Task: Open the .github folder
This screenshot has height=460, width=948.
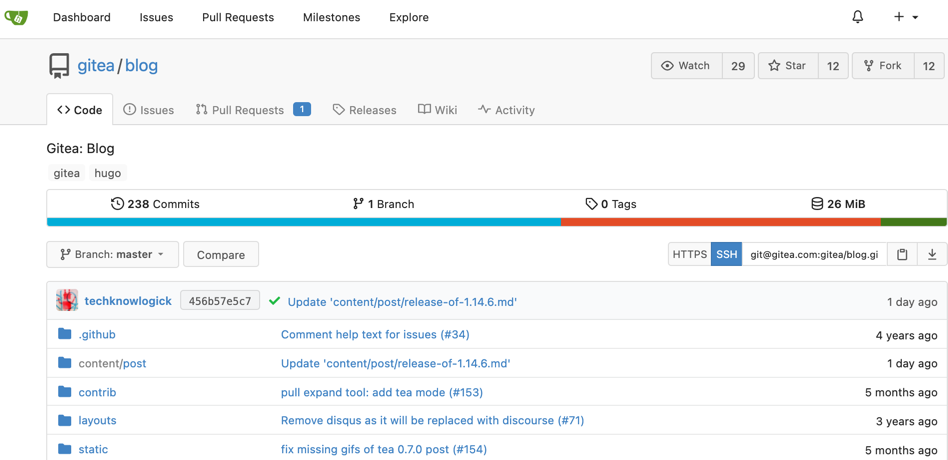Action: (97, 335)
